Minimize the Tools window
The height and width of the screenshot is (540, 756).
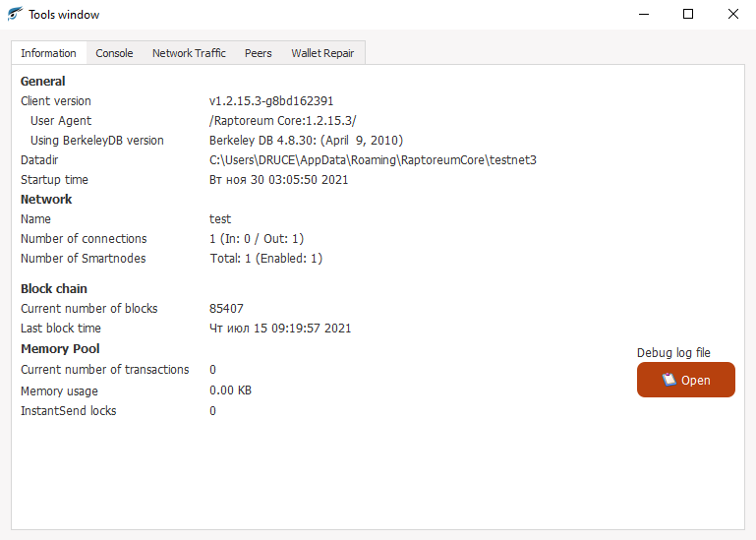[x=644, y=14]
